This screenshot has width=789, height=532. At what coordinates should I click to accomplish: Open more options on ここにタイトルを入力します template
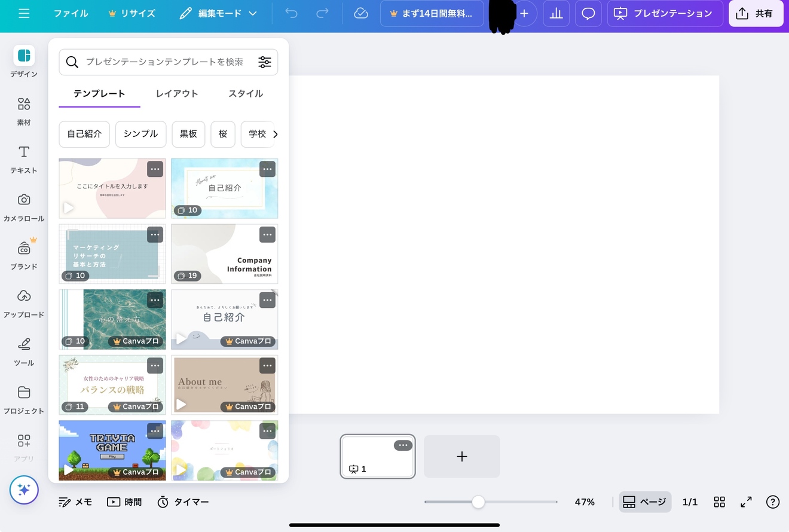coord(155,169)
